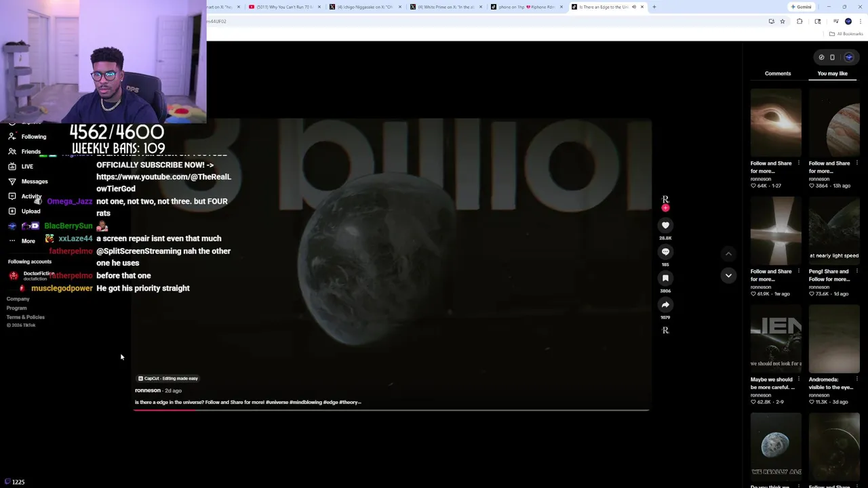This screenshot has height=488, width=868.
Task: Share the video using the arrow icon
Action: click(x=665, y=305)
